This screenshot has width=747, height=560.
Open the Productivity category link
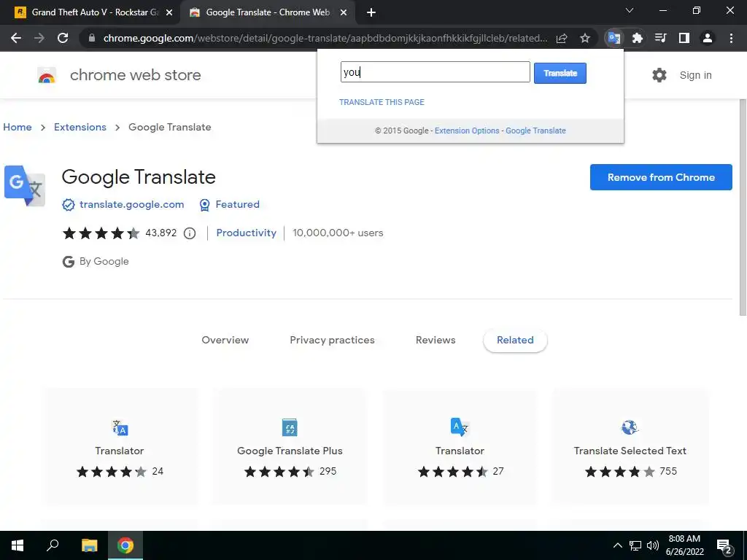coord(247,233)
